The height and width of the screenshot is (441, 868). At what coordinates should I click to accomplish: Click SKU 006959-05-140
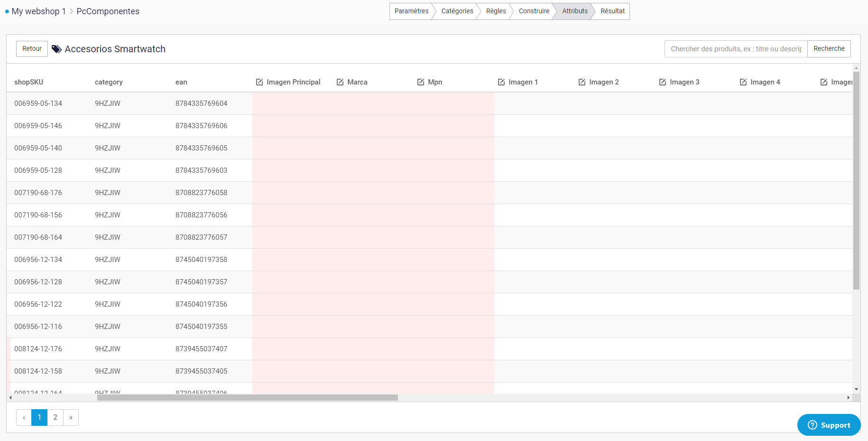[x=38, y=148]
